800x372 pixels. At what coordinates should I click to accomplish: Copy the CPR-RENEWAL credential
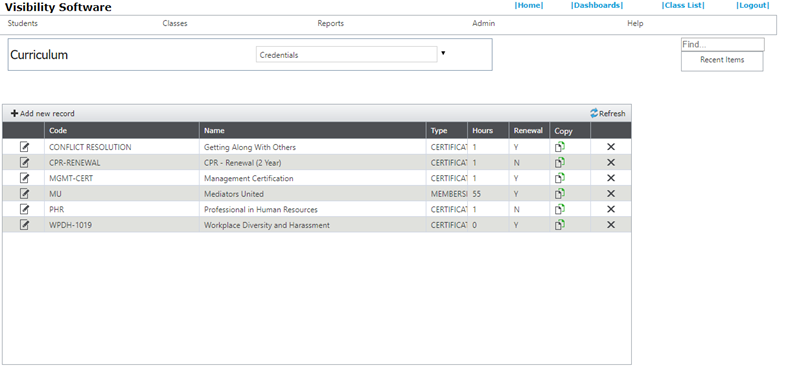560,163
